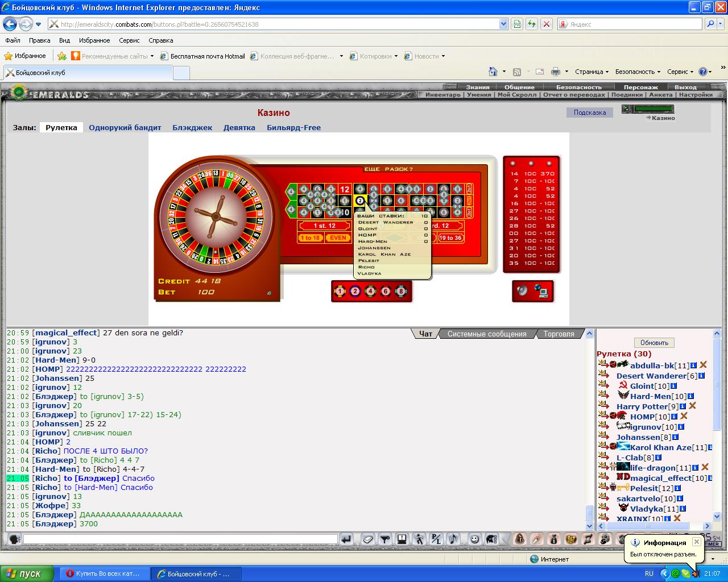Switch to Однорукий бандит hall

point(125,127)
